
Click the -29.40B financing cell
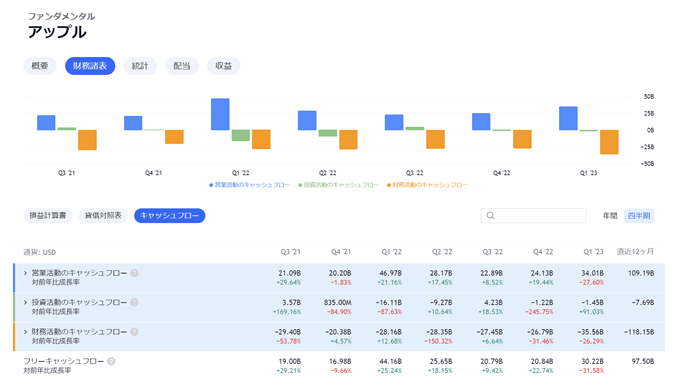288,332
